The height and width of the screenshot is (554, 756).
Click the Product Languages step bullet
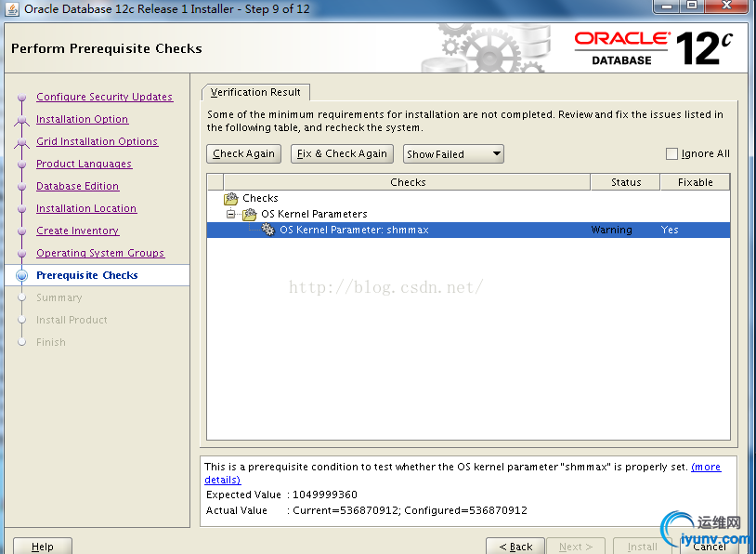tap(21, 165)
